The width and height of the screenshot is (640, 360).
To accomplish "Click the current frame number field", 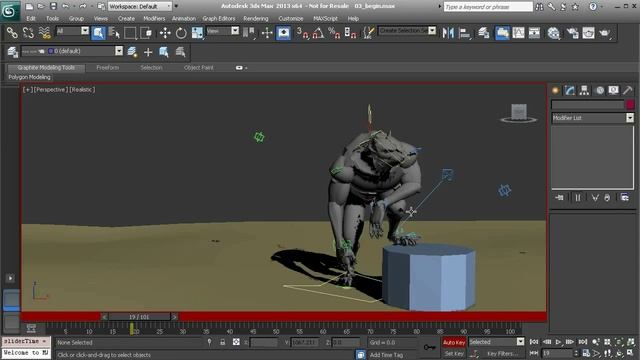I will pos(557,353).
